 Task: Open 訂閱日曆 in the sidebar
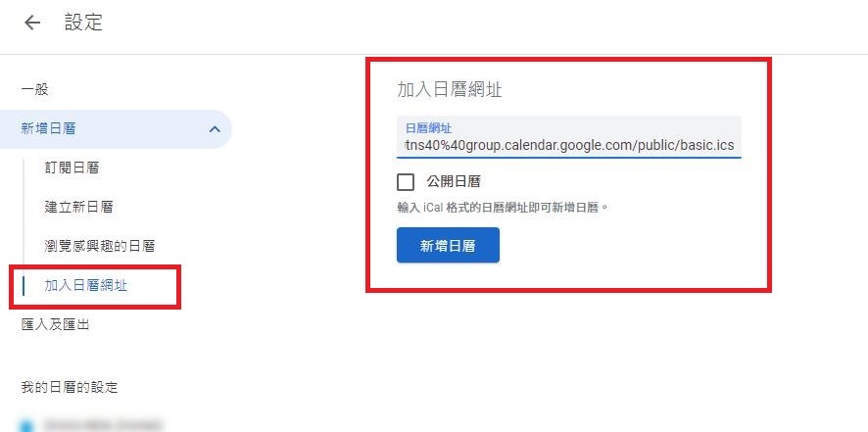click(x=72, y=168)
